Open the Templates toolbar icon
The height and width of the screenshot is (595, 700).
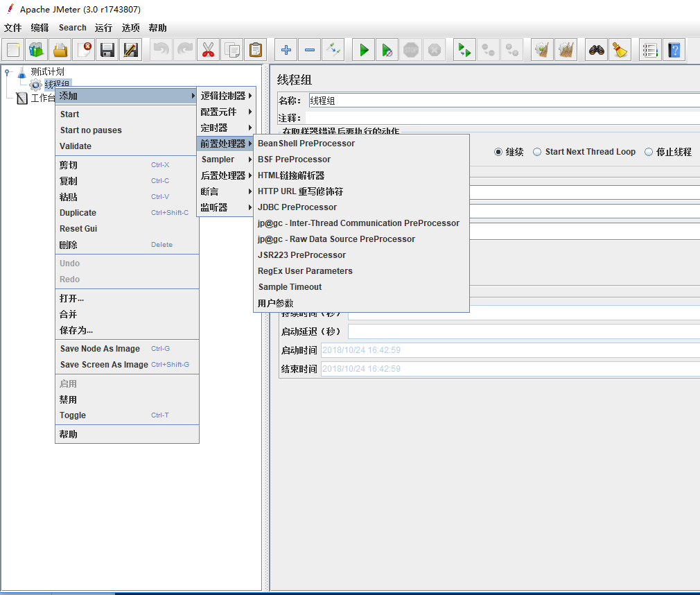(x=36, y=50)
